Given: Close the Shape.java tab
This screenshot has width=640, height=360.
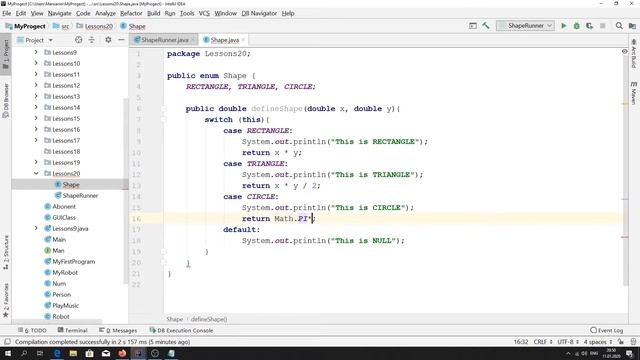Looking at the screenshot, I should pyautogui.click(x=243, y=40).
